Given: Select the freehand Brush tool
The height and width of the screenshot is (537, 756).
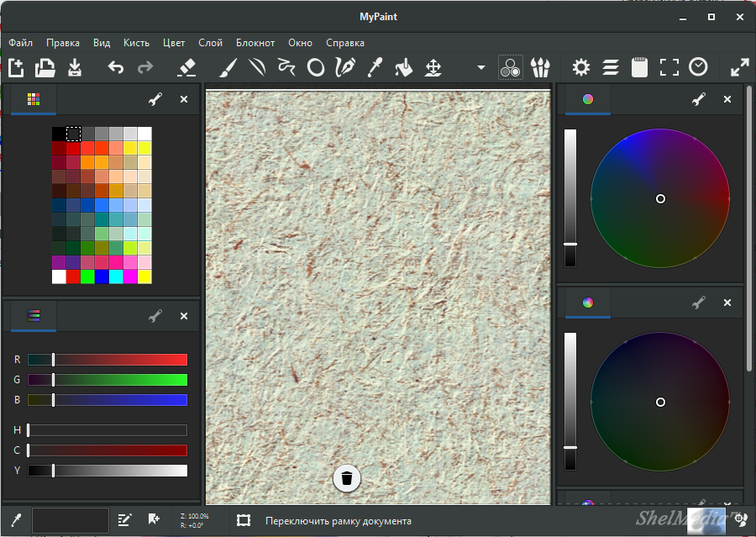Looking at the screenshot, I should [x=228, y=67].
